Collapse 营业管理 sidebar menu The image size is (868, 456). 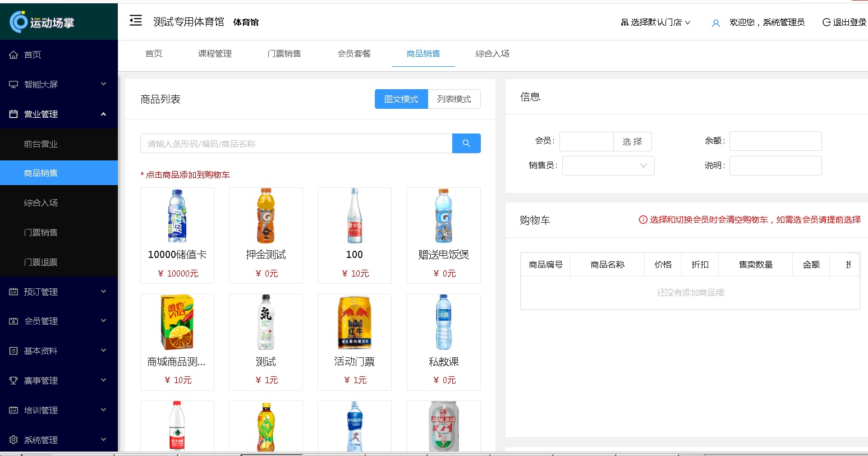click(59, 114)
